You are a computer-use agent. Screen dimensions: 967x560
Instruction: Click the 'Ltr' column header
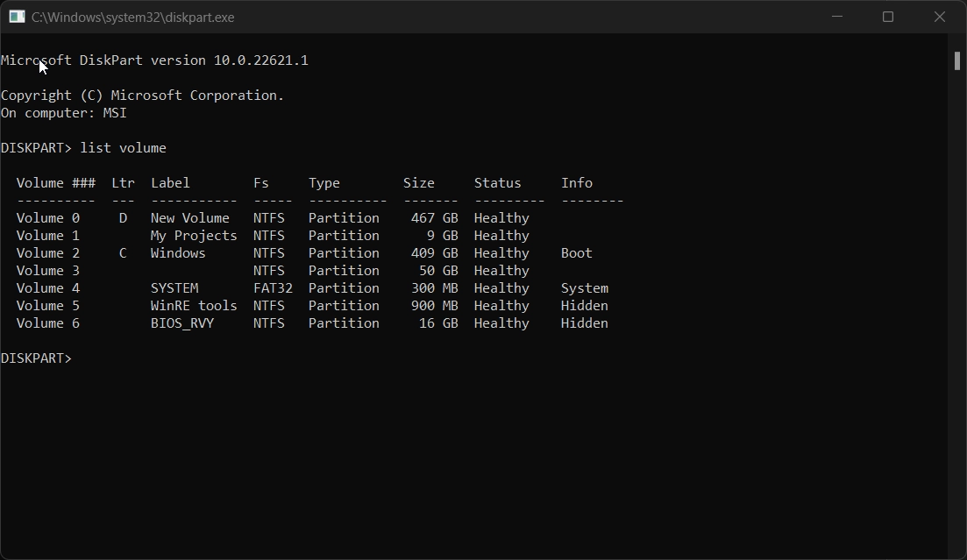123,183
